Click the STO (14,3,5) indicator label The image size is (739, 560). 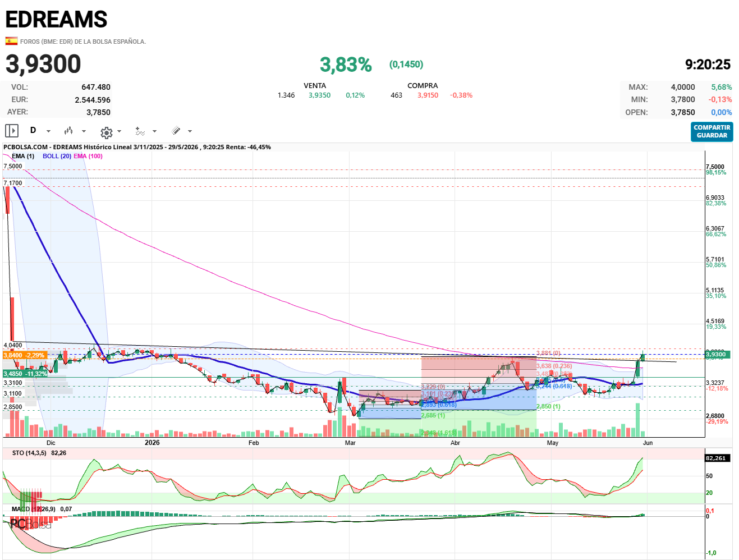pos(29,453)
